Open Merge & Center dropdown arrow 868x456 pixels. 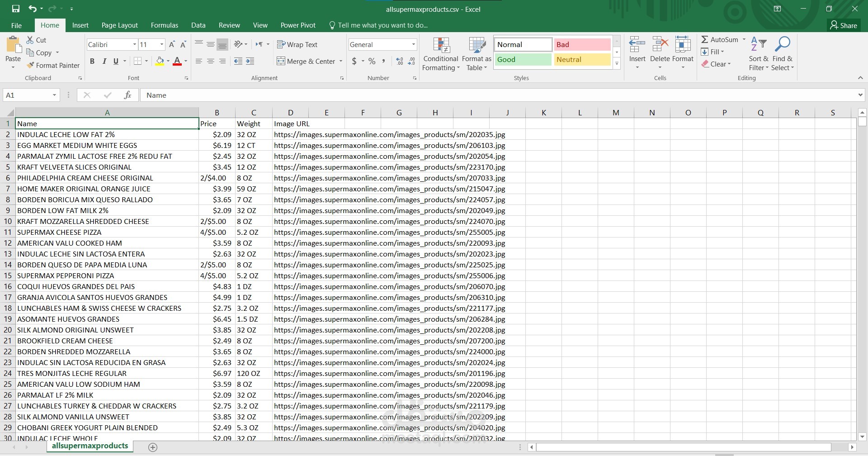point(341,61)
